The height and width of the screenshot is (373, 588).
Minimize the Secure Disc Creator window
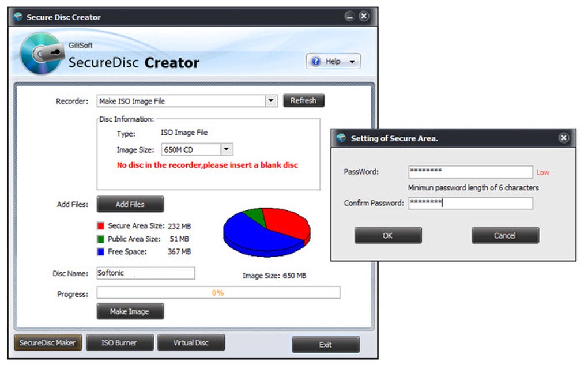click(349, 17)
